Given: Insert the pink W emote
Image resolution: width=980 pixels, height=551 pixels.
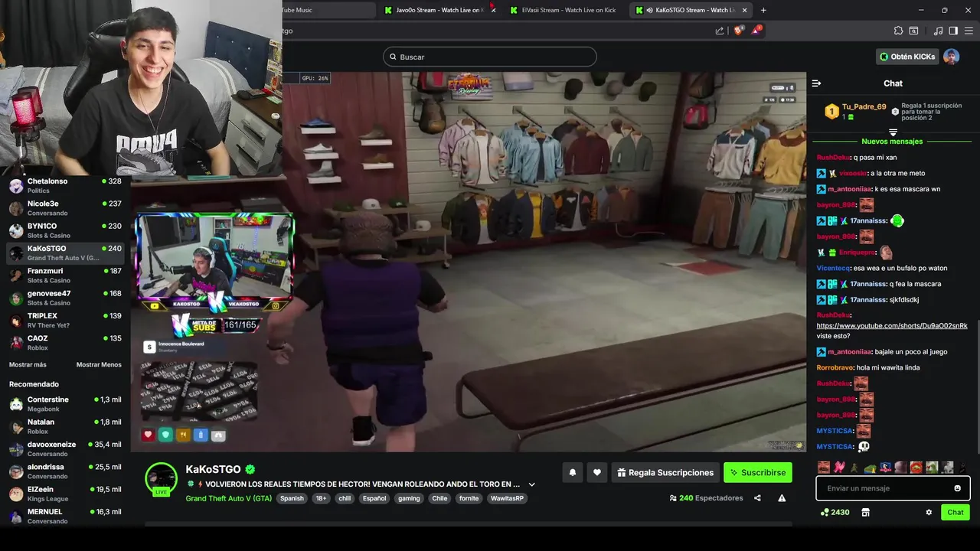Looking at the screenshot, I should pos(839,467).
